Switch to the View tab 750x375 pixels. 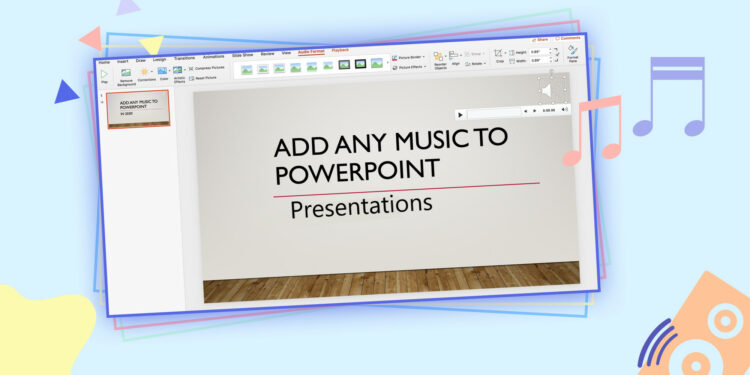click(286, 53)
